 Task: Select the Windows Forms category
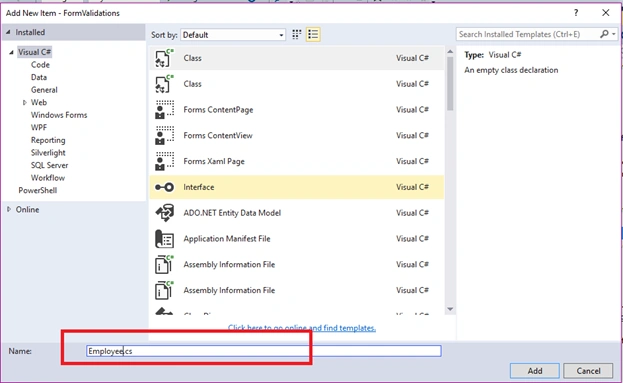(x=59, y=115)
